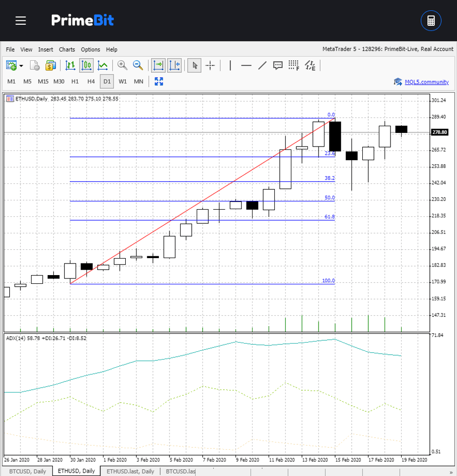
Task: Click the calculator icon in header
Action: click(430, 21)
